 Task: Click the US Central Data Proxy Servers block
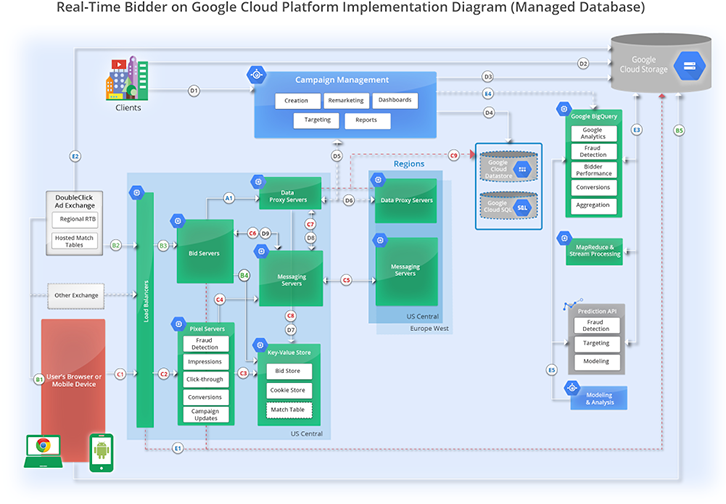click(290, 193)
